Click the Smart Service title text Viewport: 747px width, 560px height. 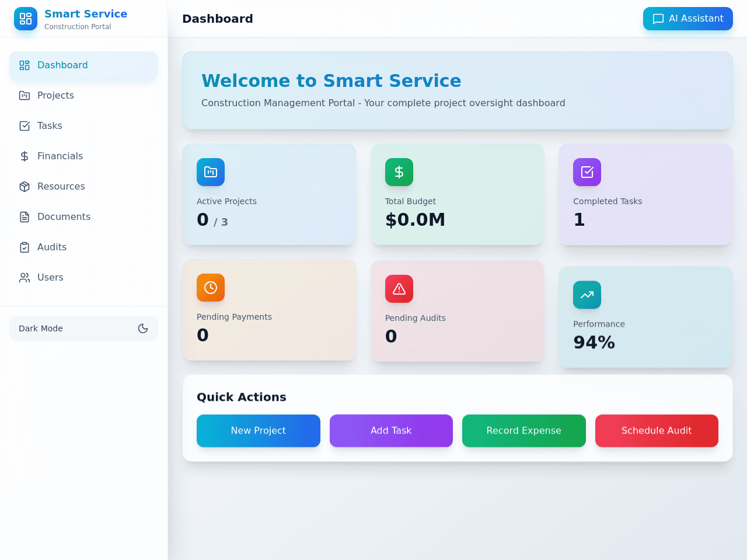pos(86,14)
